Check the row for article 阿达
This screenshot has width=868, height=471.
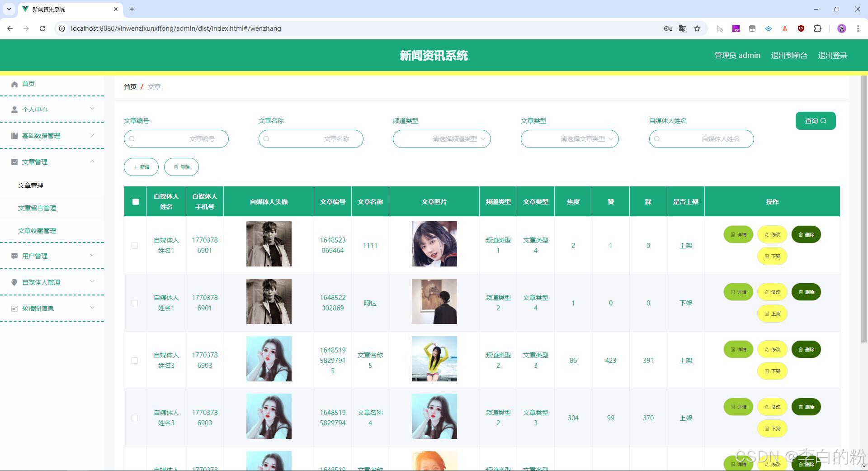coord(135,303)
